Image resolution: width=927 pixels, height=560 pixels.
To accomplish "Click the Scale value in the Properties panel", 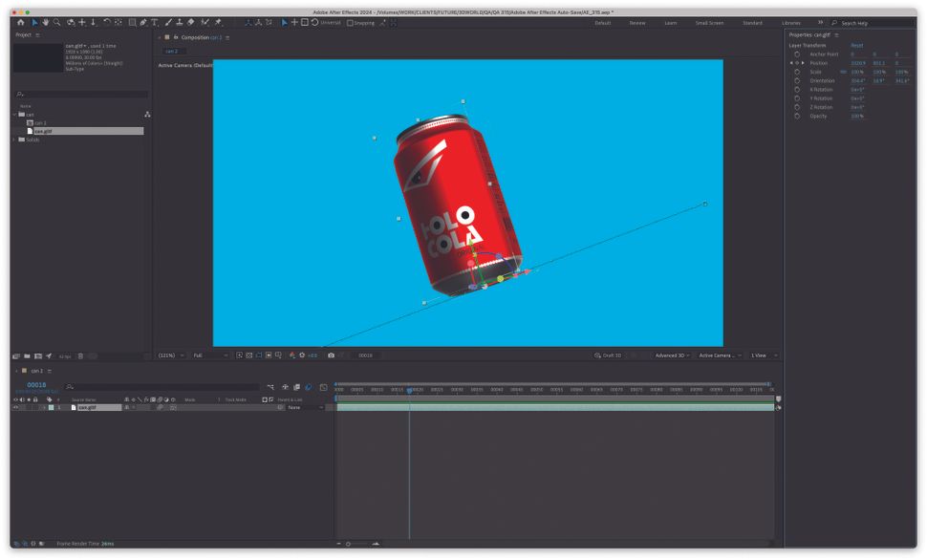I will pyautogui.click(x=858, y=72).
